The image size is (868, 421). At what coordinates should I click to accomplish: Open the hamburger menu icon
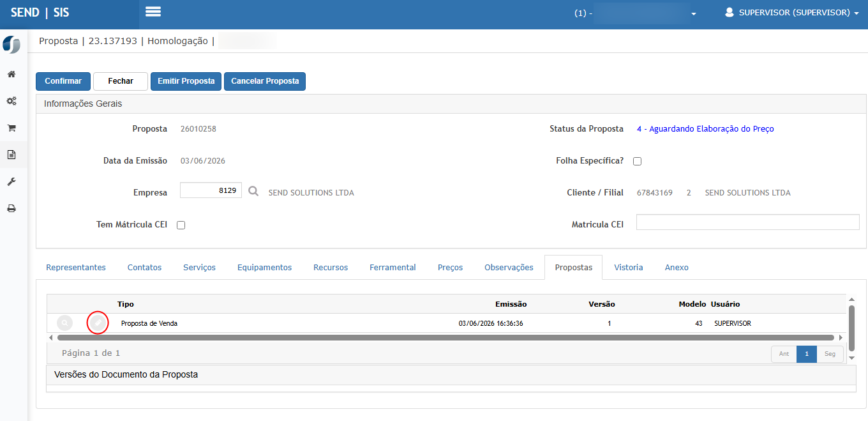tap(153, 11)
